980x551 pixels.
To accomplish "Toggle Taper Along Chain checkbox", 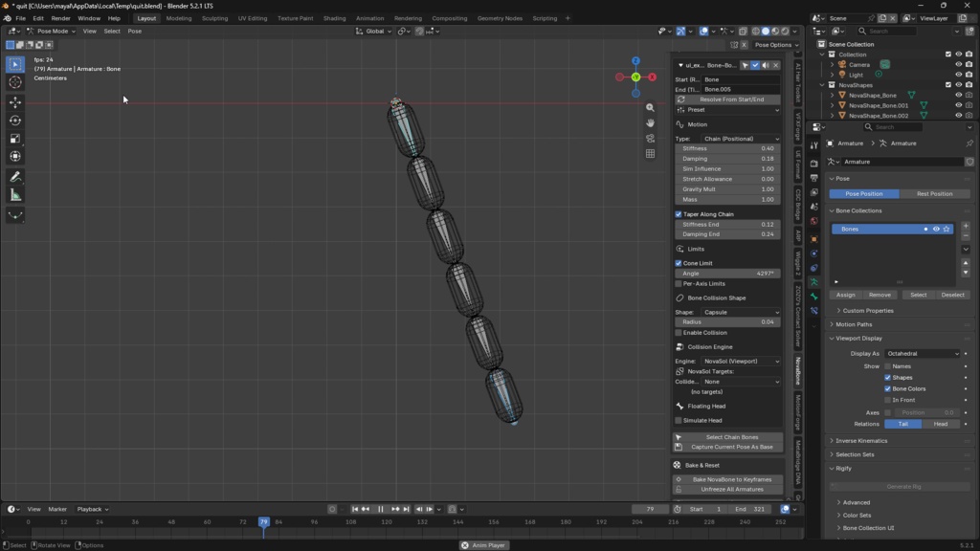I will pos(679,214).
